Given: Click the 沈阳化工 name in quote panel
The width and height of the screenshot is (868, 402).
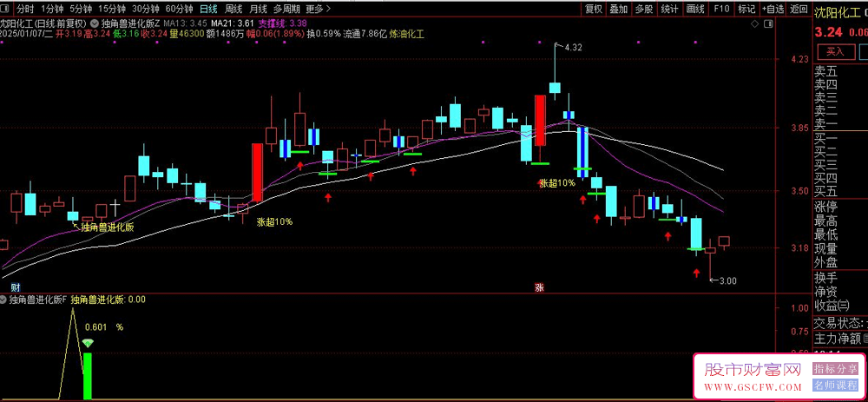Looking at the screenshot, I should (837, 13).
